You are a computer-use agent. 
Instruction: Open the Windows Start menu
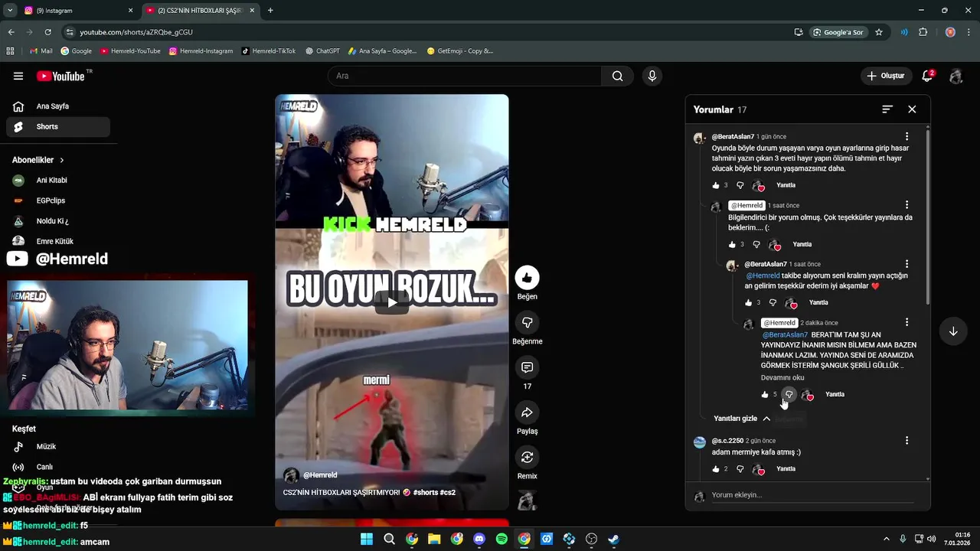pos(367,539)
